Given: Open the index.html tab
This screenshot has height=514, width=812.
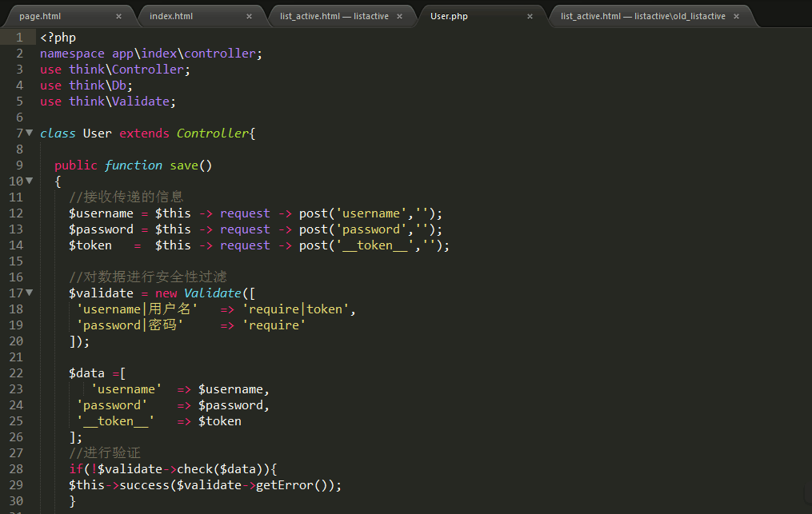Looking at the screenshot, I should pos(171,16).
